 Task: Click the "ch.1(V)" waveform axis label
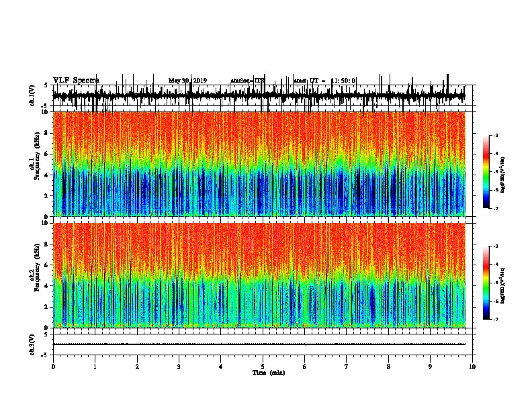click(32, 95)
